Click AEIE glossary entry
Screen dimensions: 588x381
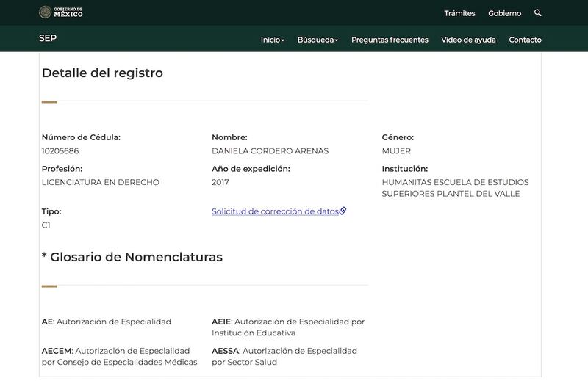[x=288, y=327]
